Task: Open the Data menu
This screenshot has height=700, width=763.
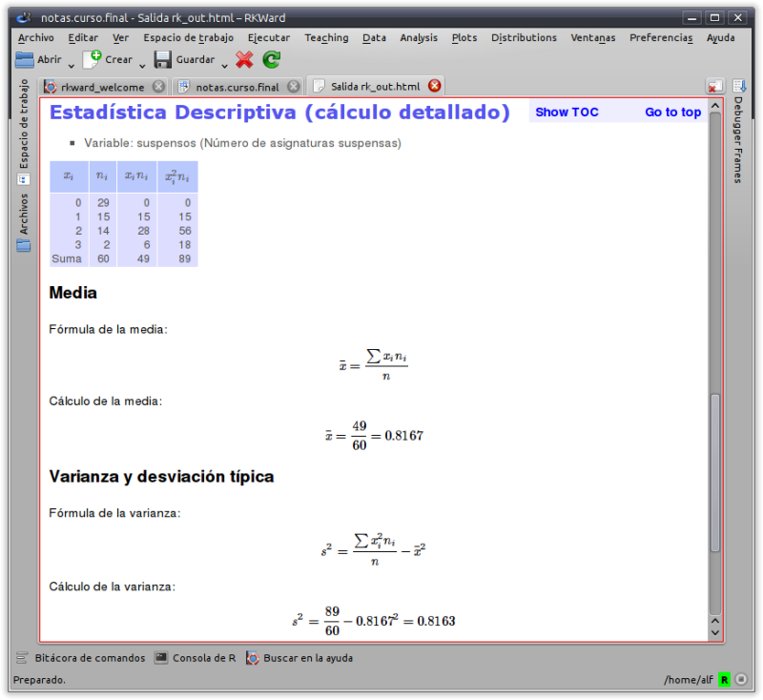Action: click(x=374, y=38)
